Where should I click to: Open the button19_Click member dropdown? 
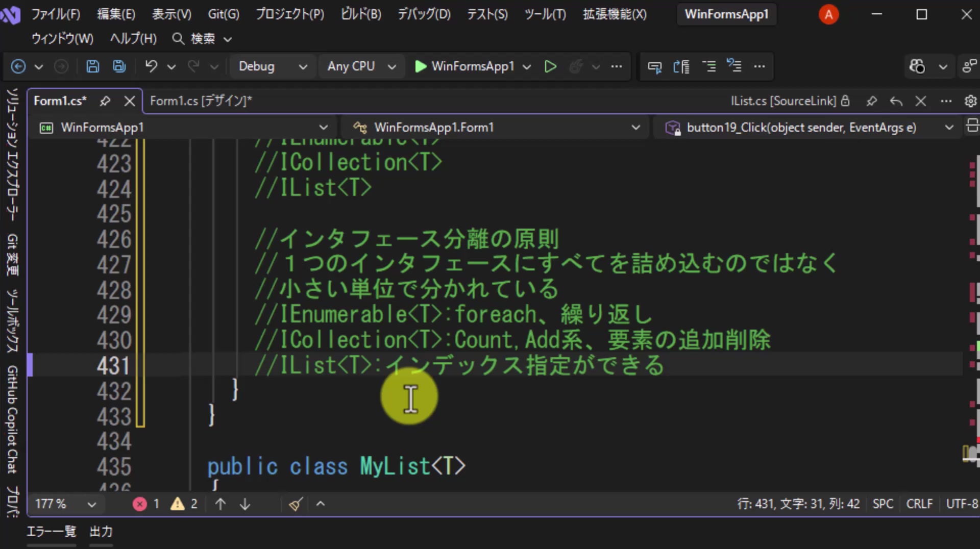808,127
